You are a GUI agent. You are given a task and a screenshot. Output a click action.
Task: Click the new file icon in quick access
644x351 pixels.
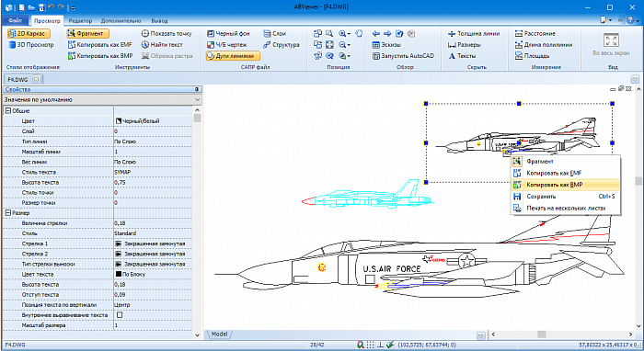click(x=22, y=7)
